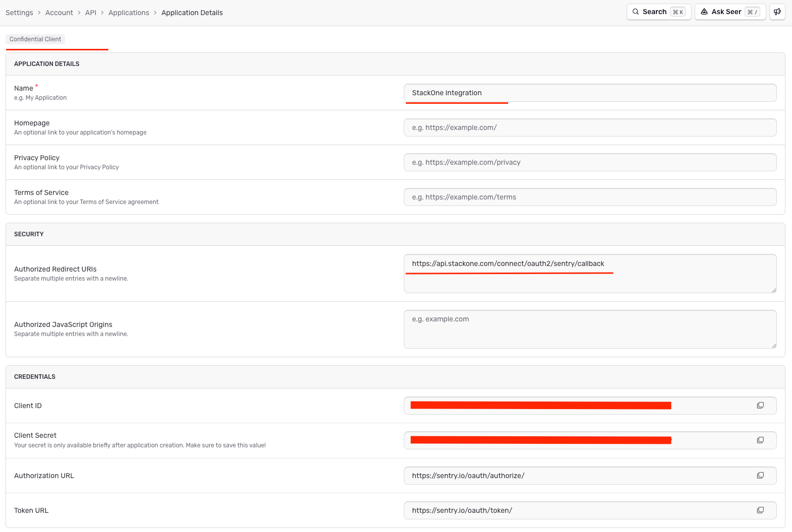The height and width of the screenshot is (532, 792).
Task: Go to Account breadcrumb
Action: (x=59, y=13)
